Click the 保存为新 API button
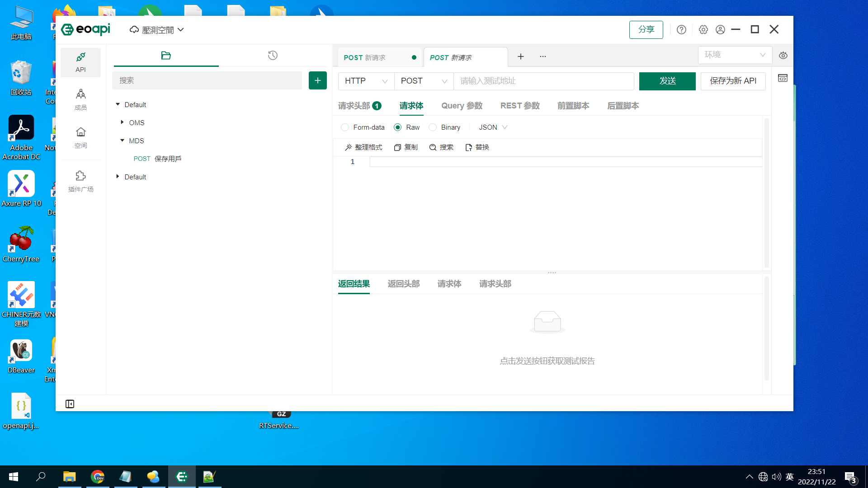 pos(733,81)
